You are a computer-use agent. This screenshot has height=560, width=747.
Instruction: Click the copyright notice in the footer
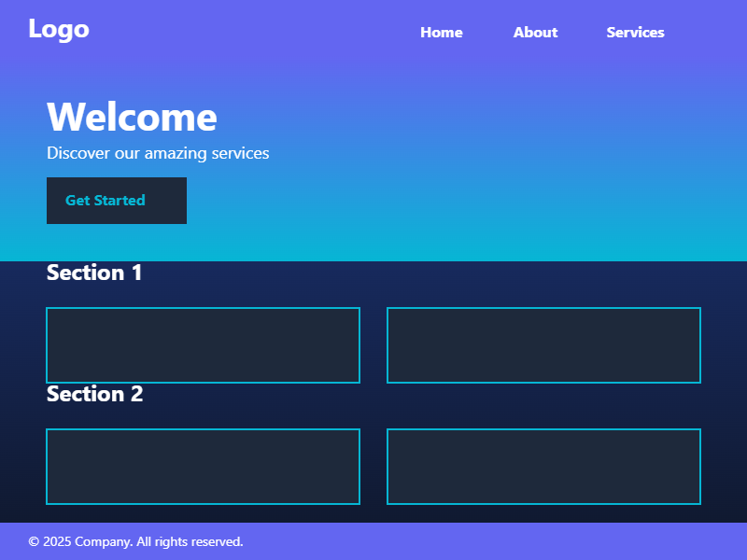134,540
